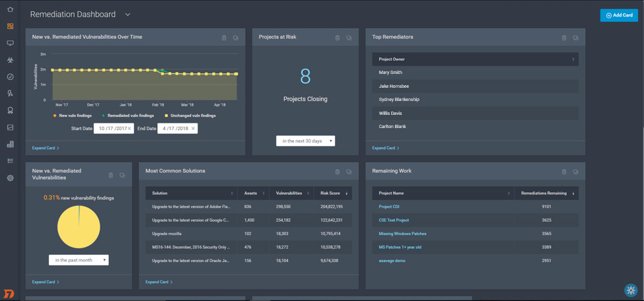Click the monitor assets sidebar icon
Viewport: 644px width, 301px height.
pos(10,44)
